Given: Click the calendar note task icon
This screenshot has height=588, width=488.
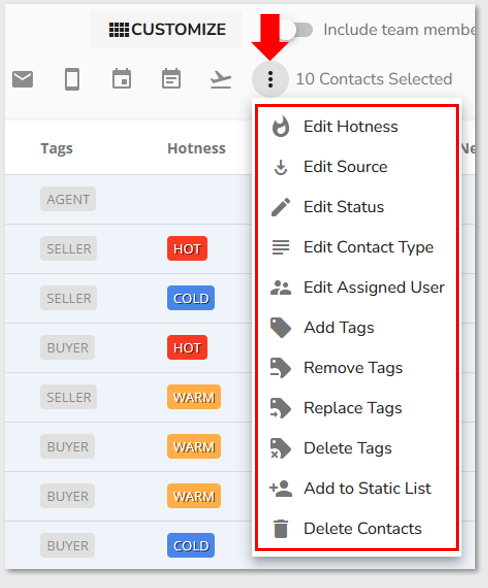Looking at the screenshot, I should point(171,79).
